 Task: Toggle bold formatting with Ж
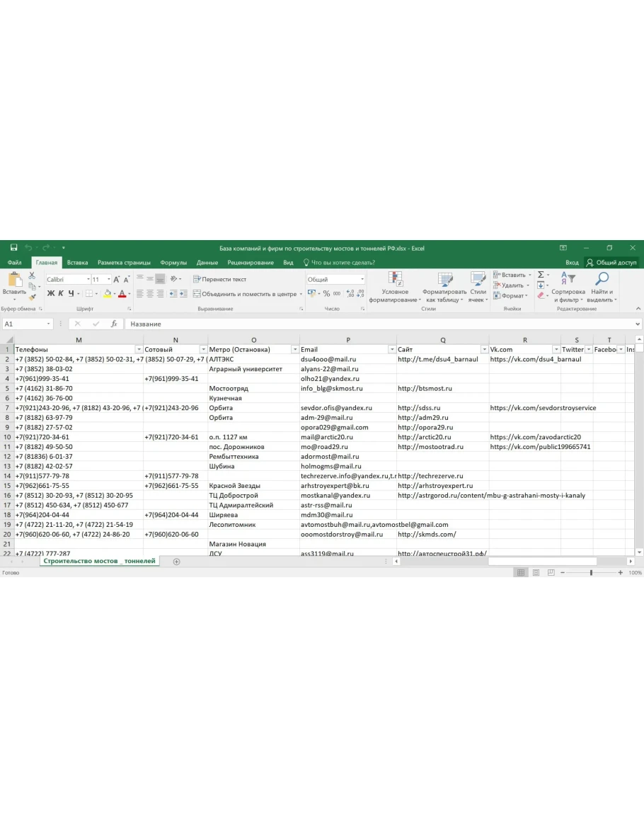[x=50, y=294]
